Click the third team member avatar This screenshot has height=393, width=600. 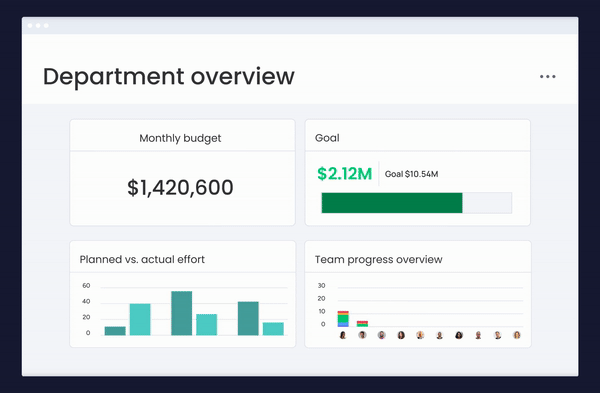point(382,335)
